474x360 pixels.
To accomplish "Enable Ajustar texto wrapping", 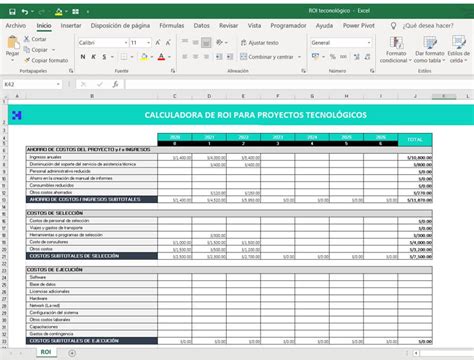I will point(259,43).
